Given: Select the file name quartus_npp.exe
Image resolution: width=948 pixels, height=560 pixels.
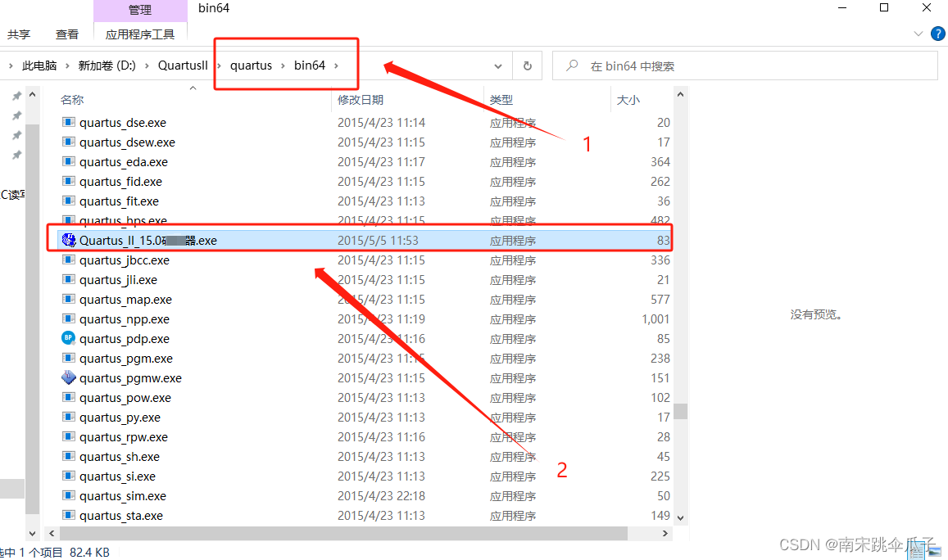Looking at the screenshot, I should coord(125,319).
